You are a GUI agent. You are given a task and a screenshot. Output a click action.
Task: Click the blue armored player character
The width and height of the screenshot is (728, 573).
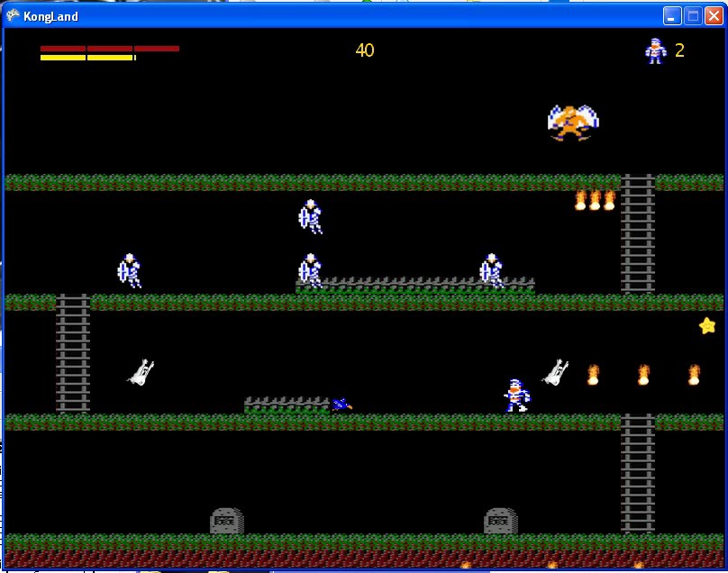(x=517, y=396)
